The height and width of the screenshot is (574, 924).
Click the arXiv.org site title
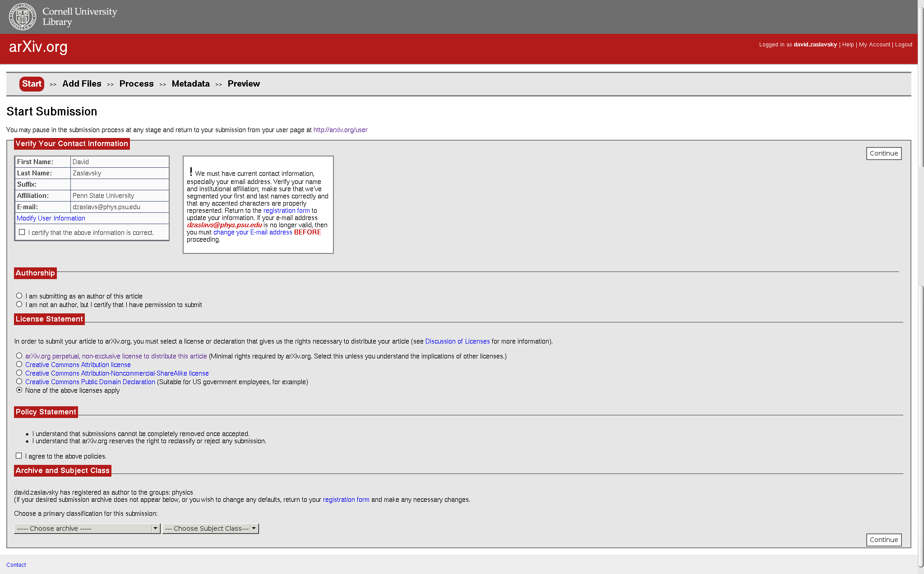pos(38,47)
